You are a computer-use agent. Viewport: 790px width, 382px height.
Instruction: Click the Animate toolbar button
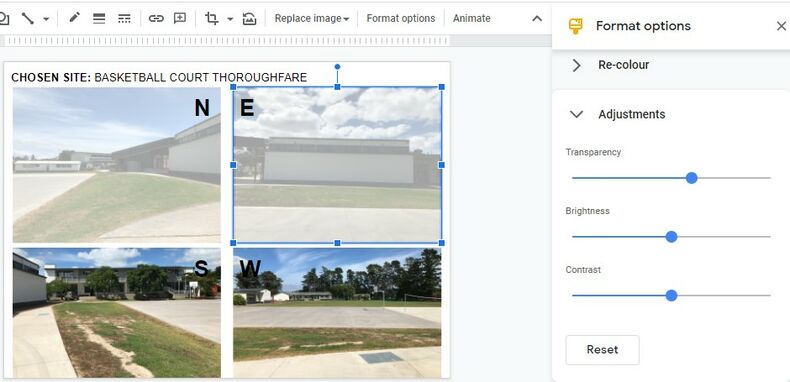pos(472,18)
